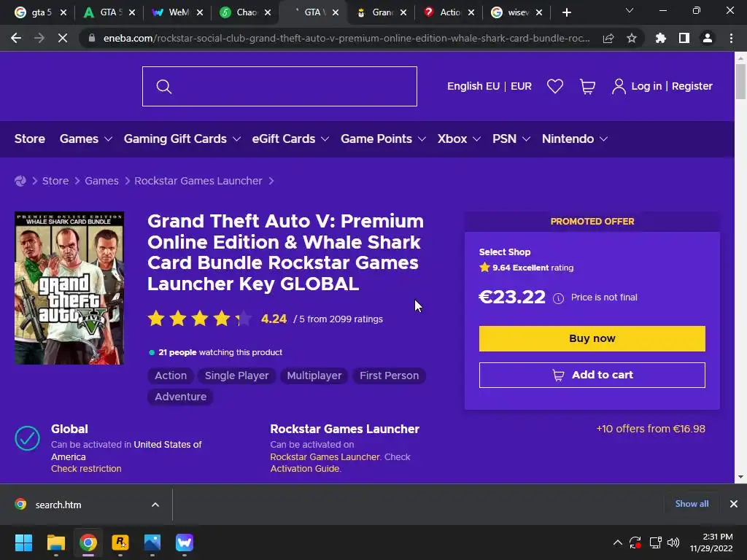Stop page loading with the X button
747x560 pixels.
(x=63, y=38)
